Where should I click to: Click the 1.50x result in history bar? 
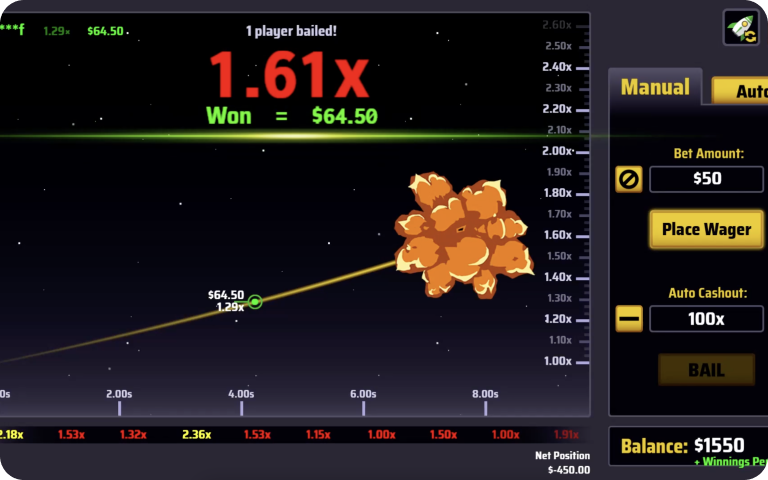[x=443, y=434]
